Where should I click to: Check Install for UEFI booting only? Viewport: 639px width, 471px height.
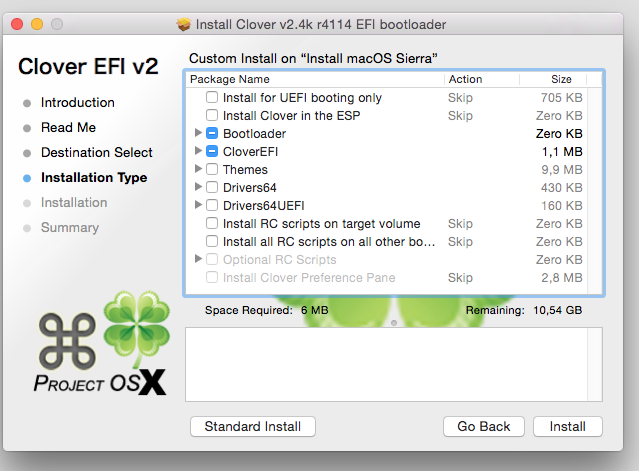coord(212,97)
